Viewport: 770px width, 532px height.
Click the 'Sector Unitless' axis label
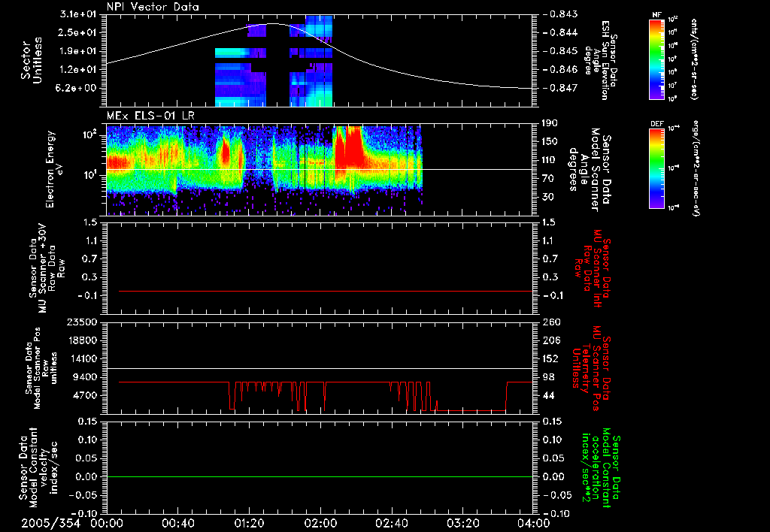32,60
